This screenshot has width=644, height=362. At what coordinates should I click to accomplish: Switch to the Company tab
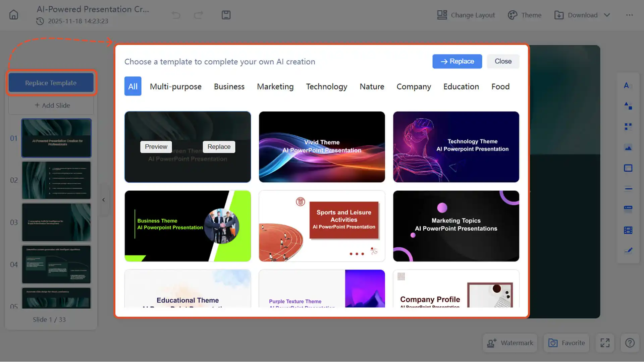pos(414,86)
